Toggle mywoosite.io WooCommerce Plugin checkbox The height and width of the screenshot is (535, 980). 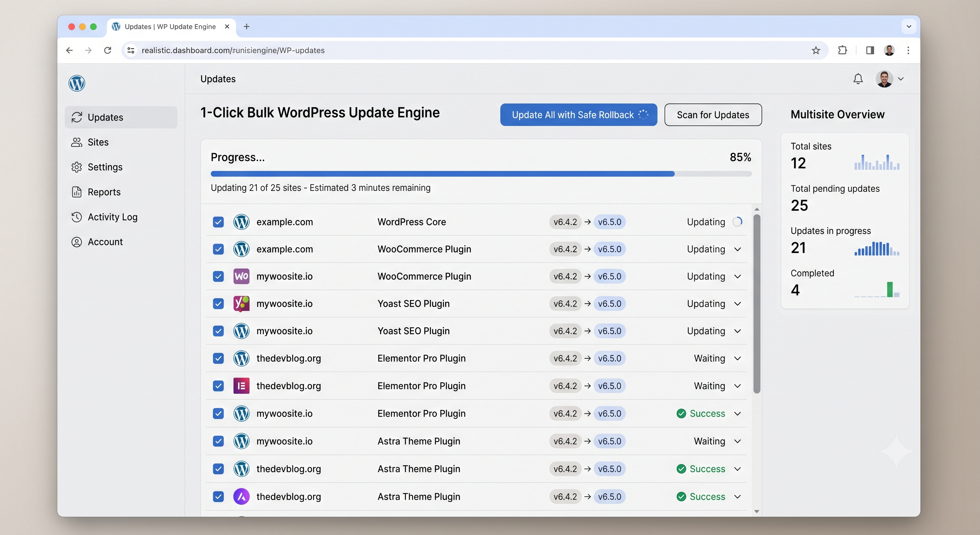[x=218, y=276]
